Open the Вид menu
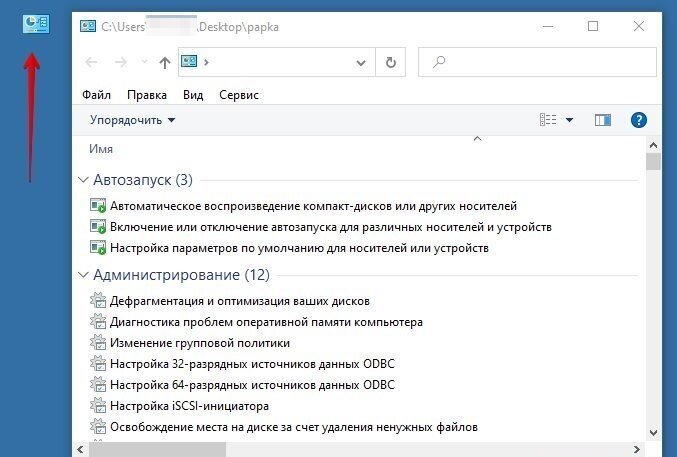Screen dimensions: 677x457 click(x=193, y=95)
